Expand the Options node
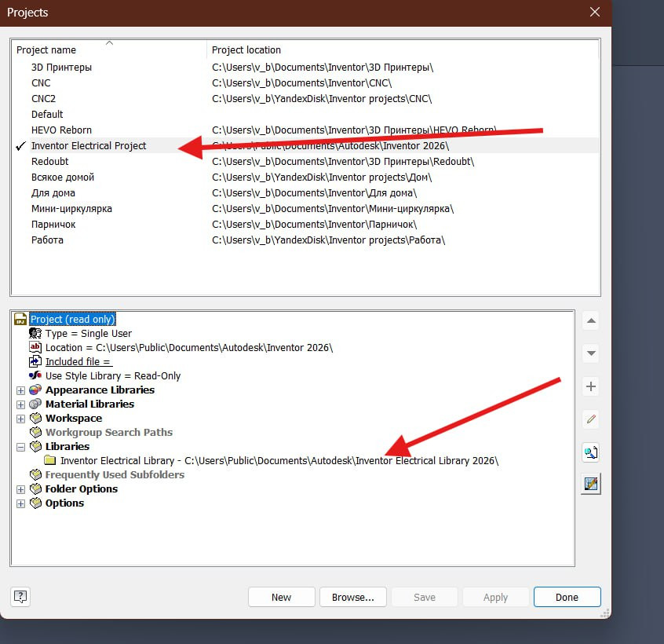Screen dimensions: 664x644 (20, 503)
